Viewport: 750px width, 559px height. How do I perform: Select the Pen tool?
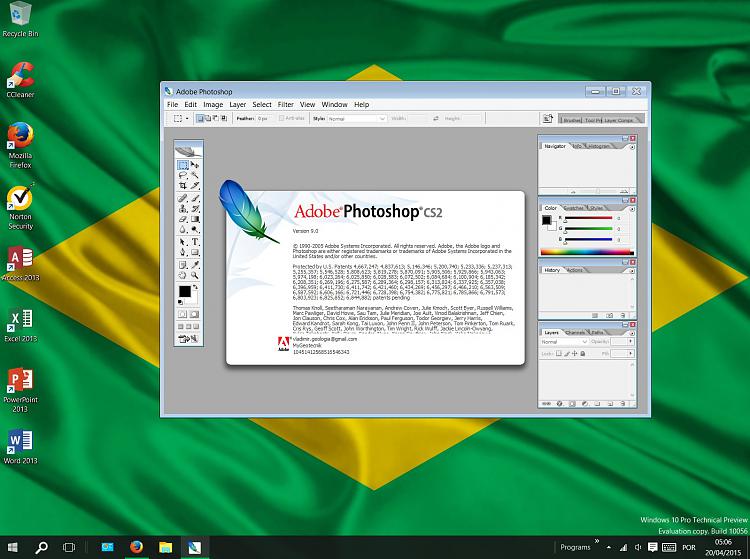coord(182,252)
